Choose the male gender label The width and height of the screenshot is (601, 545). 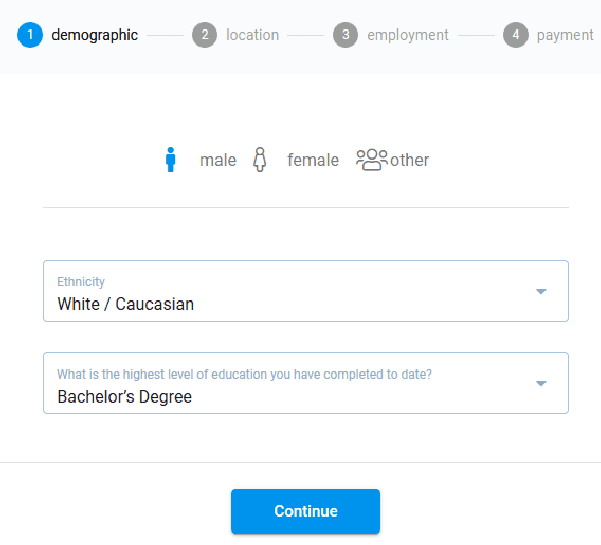click(x=218, y=160)
